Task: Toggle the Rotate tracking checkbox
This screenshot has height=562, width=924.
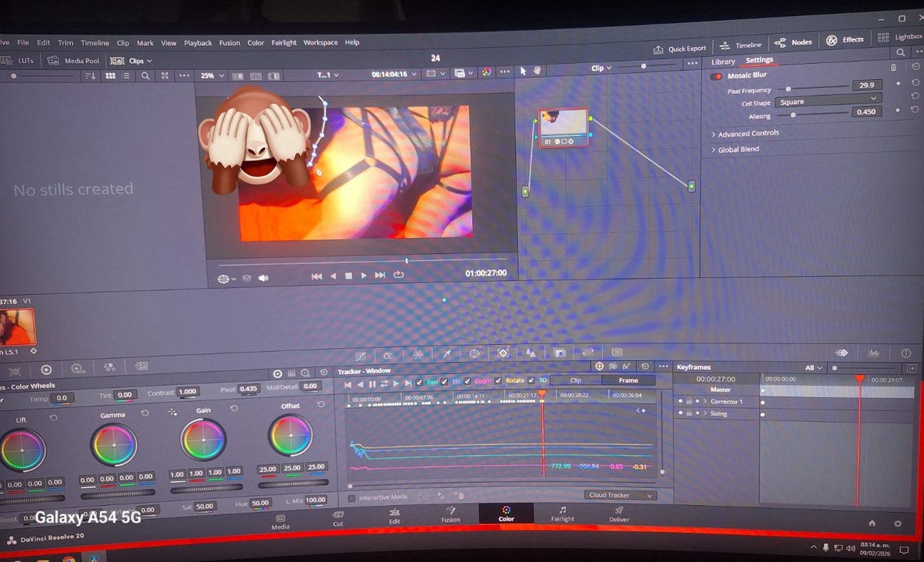Action: [498, 381]
